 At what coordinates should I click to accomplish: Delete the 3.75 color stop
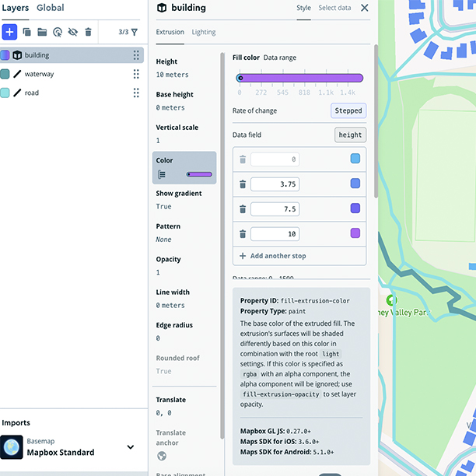coord(243,184)
